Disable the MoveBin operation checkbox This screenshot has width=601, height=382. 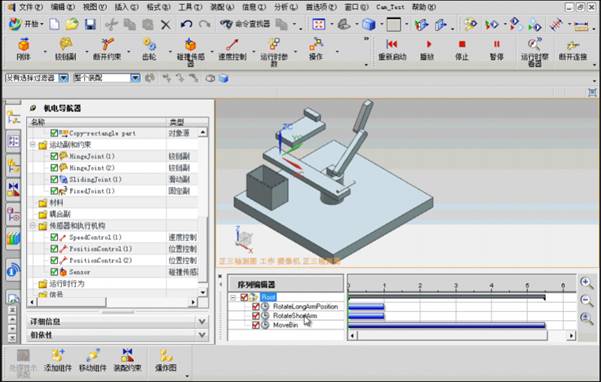pyautogui.click(x=256, y=325)
